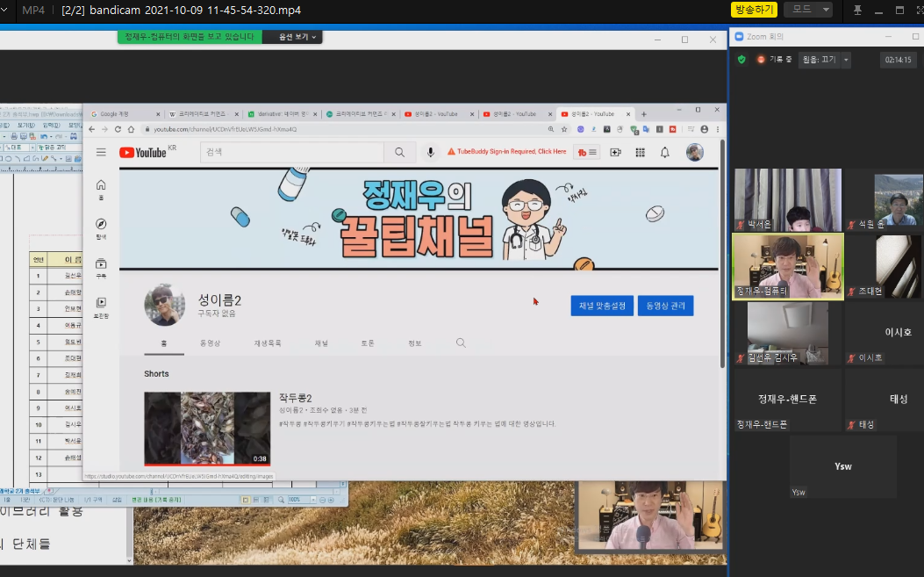Open the Chrome profile icon

705,129
